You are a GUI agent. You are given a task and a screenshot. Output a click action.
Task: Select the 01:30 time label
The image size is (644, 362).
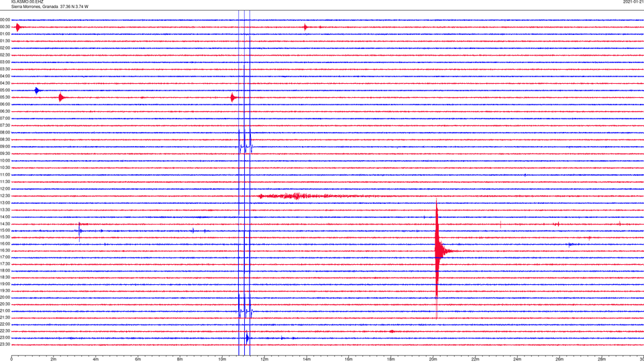5,41
